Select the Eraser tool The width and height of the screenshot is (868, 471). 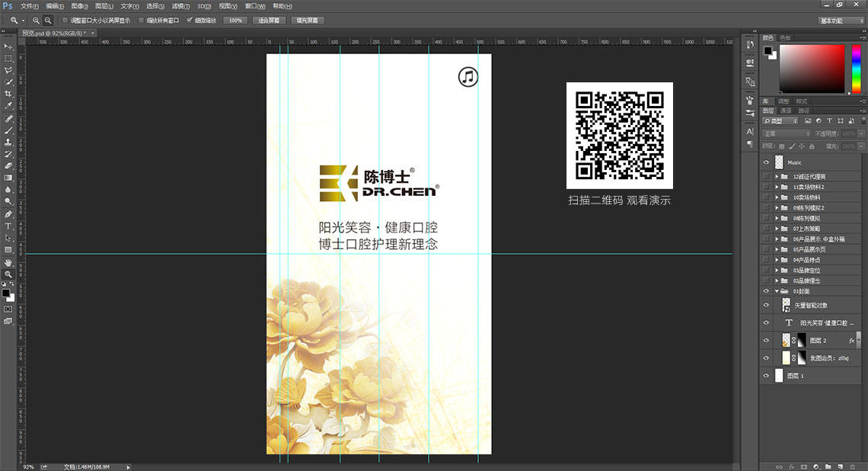coord(8,165)
